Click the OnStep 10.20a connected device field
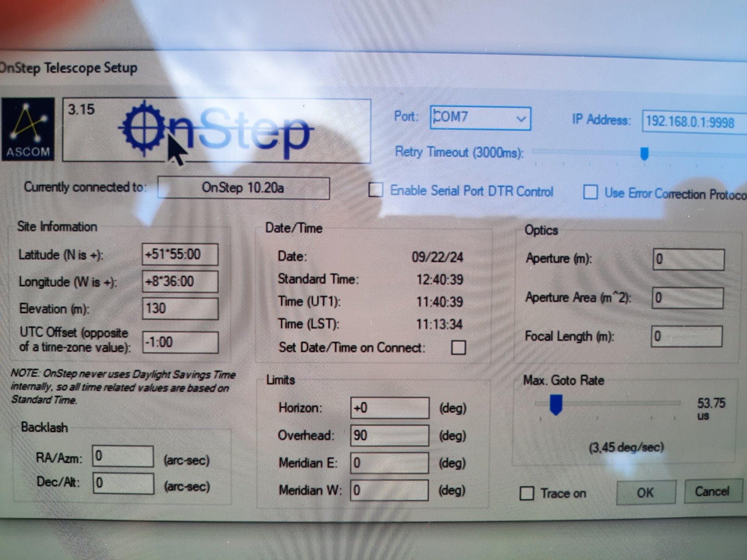 point(244,188)
